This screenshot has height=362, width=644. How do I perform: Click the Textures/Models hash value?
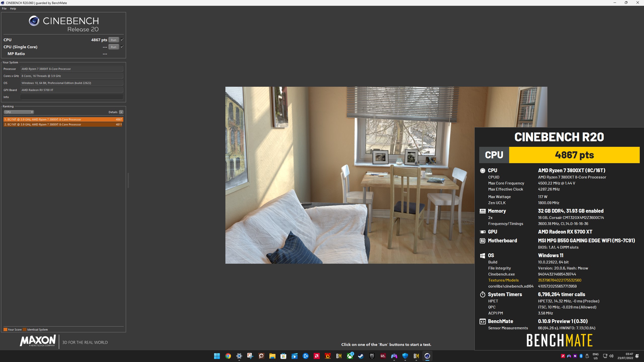559,280
